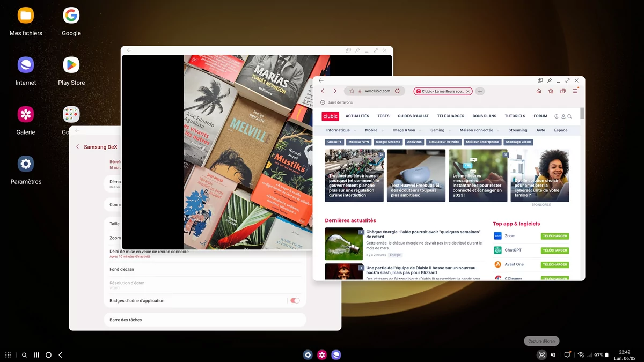Viewport: 644px width, 362px height.
Task: Open a new browser tab
Action: (480, 91)
